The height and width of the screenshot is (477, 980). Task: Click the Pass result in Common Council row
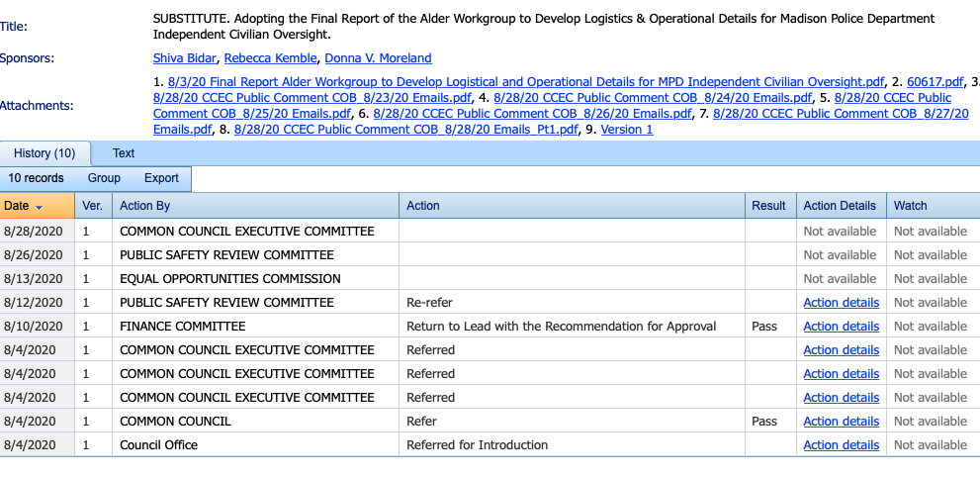764,422
